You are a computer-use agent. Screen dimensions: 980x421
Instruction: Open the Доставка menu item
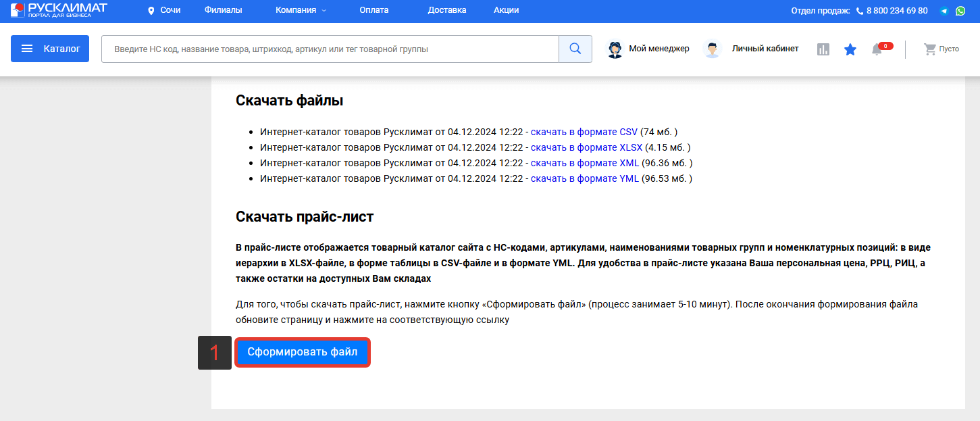447,10
